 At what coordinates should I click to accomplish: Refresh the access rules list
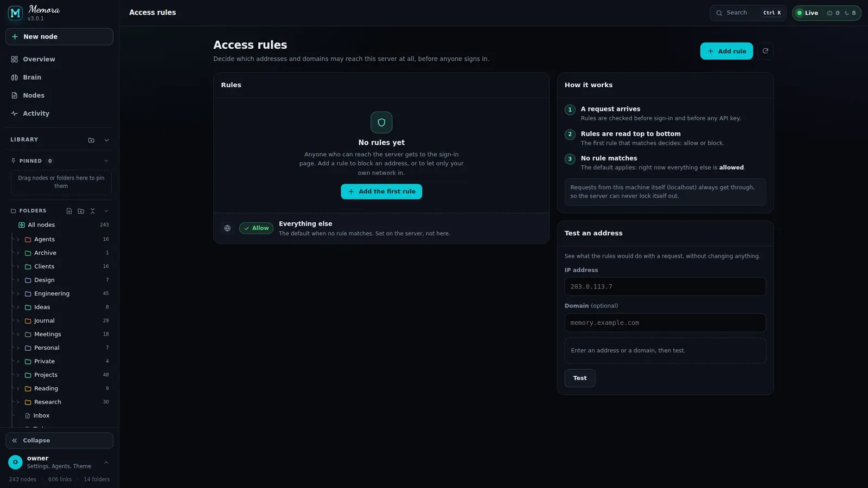765,51
